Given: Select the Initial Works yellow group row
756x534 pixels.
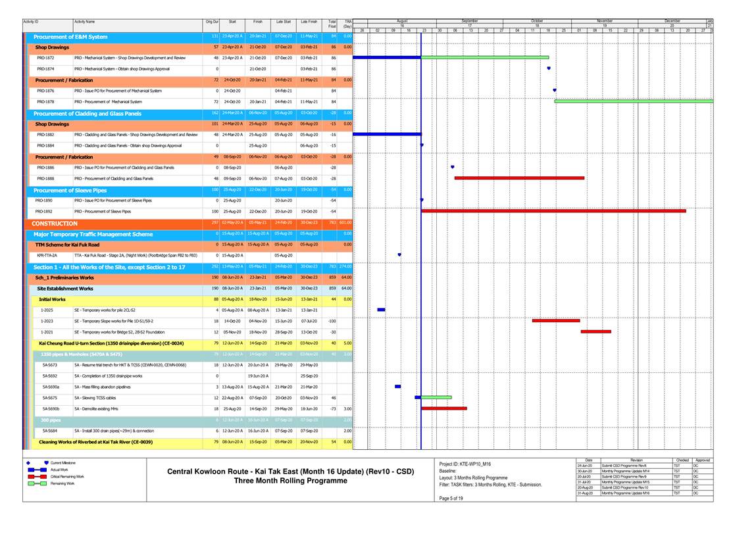Looking at the screenshot, I should [53, 299].
